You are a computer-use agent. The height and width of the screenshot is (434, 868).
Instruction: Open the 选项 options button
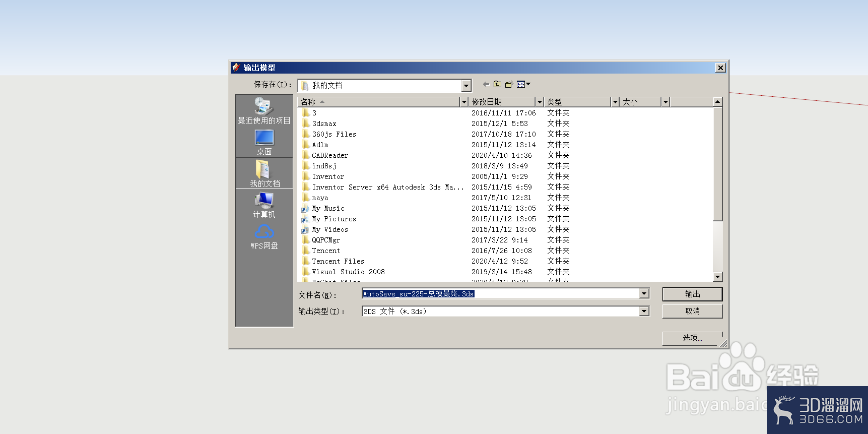(692, 338)
